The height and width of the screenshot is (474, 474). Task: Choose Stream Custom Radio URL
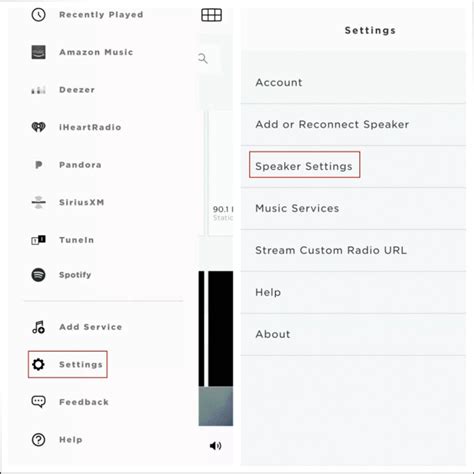353,250
